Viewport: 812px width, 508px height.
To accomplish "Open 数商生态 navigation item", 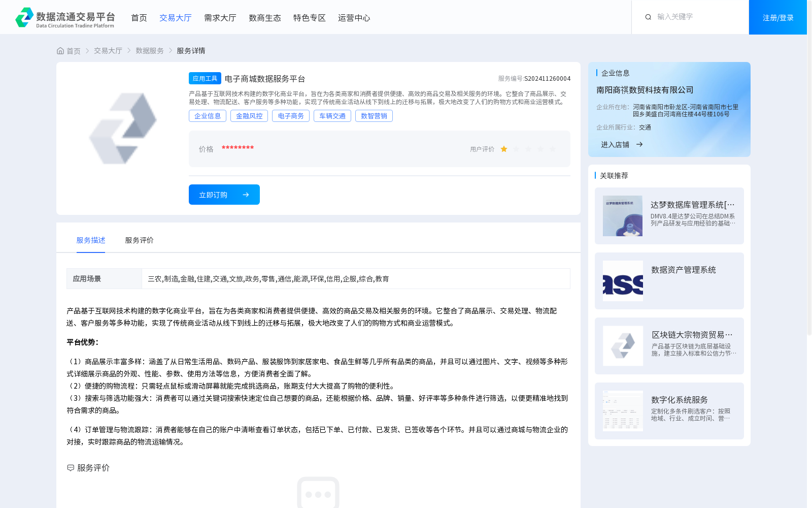I will pyautogui.click(x=265, y=18).
